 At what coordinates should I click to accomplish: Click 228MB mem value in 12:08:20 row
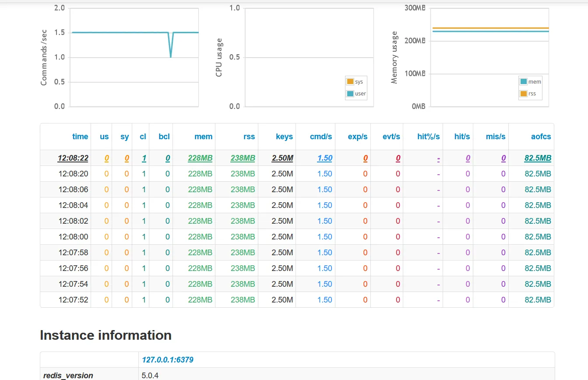click(x=200, y=174)
